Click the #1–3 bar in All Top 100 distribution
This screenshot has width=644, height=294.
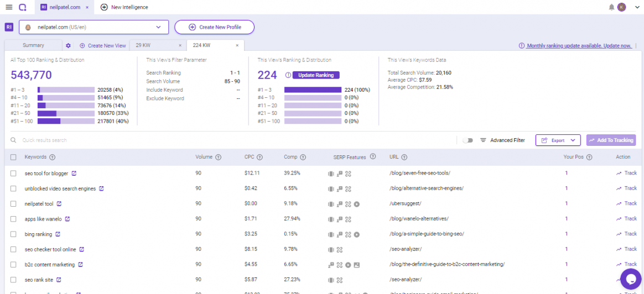click(x=66, y=90)
